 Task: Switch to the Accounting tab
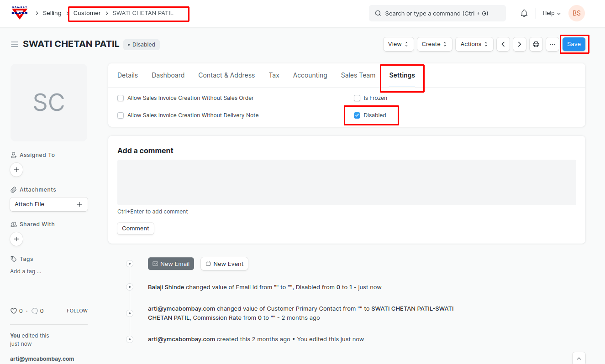click(310, 75)
